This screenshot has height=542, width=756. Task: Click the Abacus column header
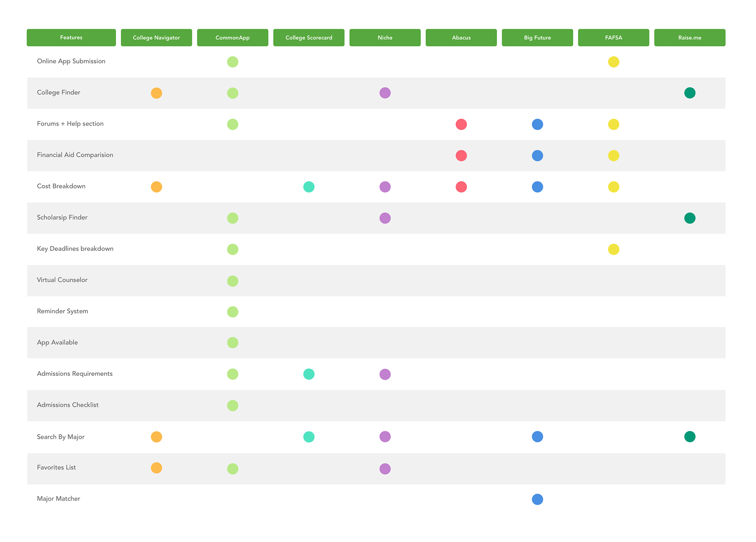(461, 37)
